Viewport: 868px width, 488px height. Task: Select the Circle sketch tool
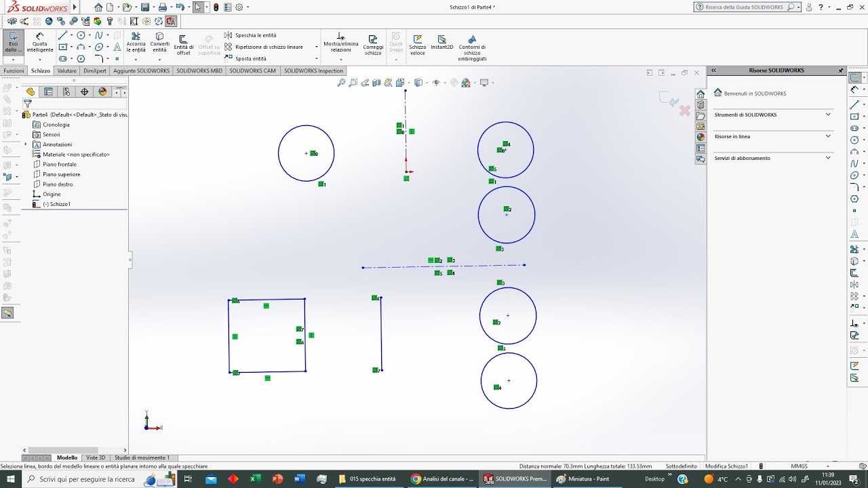pos(81,35)
